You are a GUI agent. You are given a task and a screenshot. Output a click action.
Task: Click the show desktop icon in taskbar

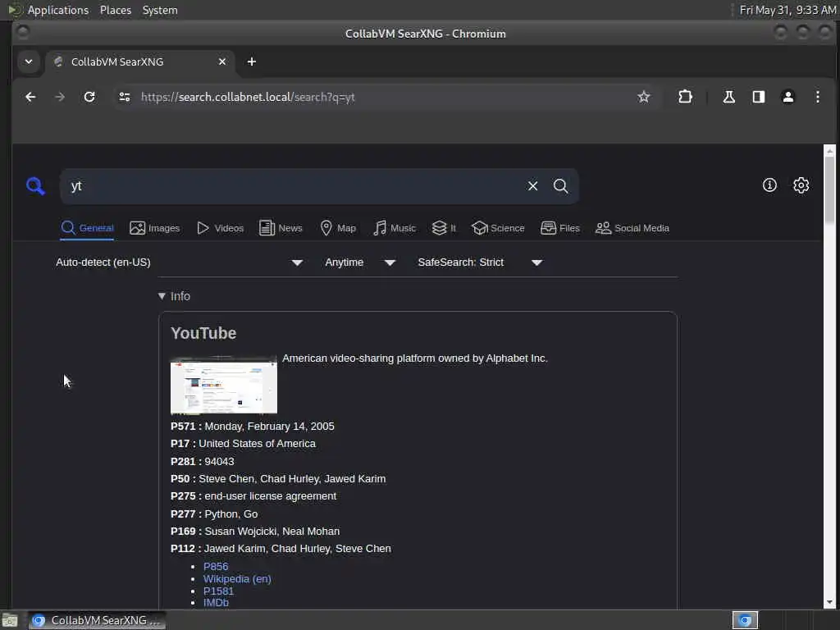click(10, 621)
